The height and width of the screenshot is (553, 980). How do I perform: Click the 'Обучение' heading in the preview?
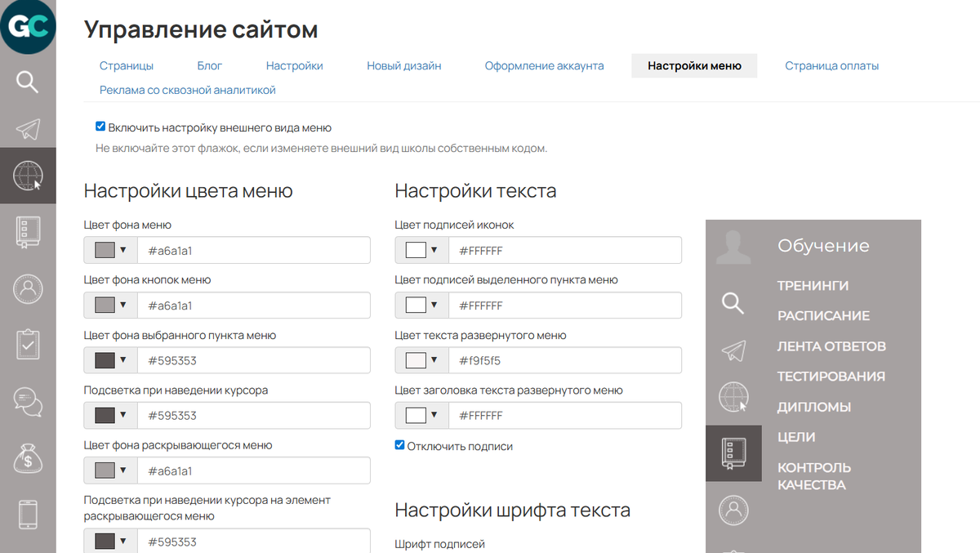[823, 246]
